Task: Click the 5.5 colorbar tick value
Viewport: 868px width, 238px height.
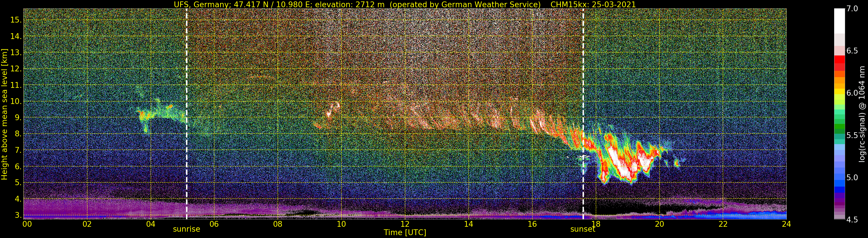Action: [852, 135]
